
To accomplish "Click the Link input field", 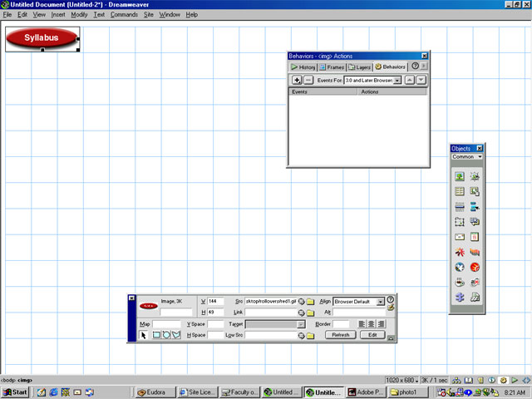I will (x=270, y=313).
